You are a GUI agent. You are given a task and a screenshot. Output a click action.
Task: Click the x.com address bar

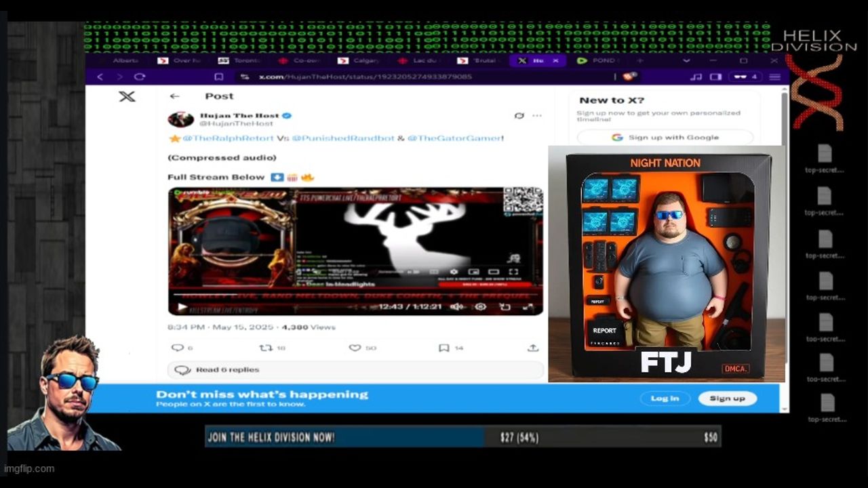pyautogui.click(x=366, y=77)
